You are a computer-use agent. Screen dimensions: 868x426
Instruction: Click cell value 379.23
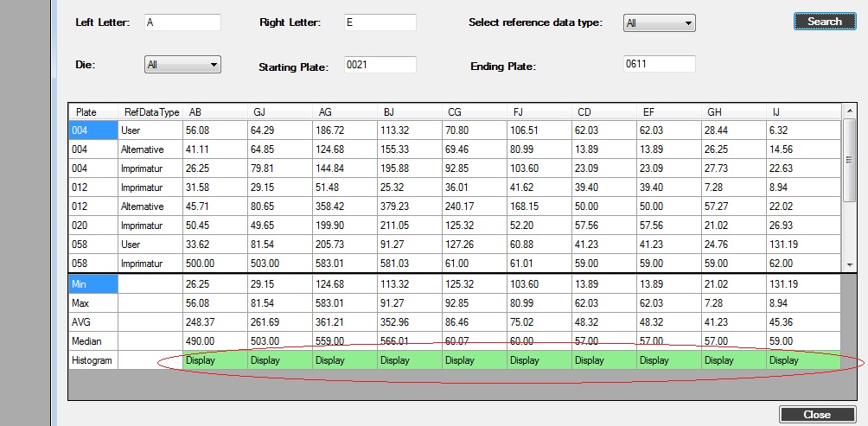coord(410,207)
